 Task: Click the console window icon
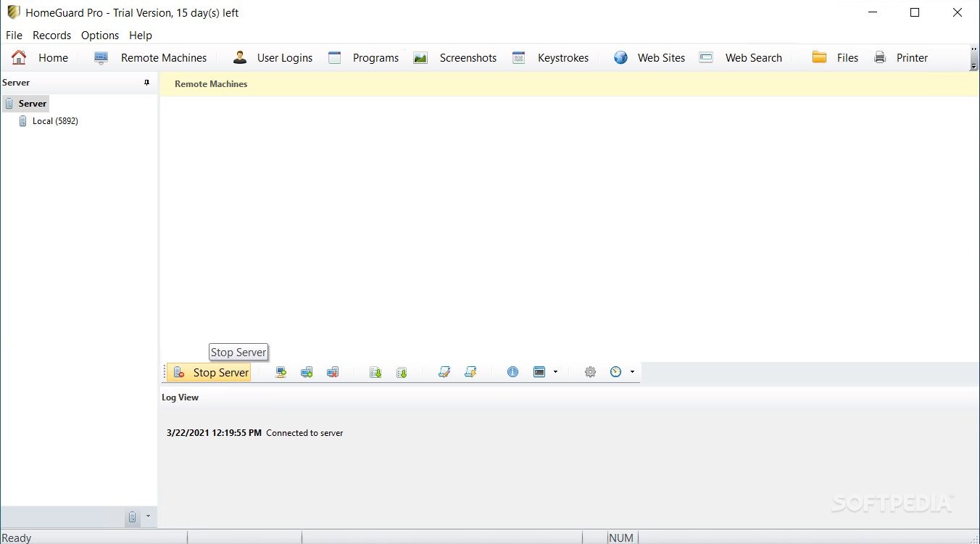point(539,372)
